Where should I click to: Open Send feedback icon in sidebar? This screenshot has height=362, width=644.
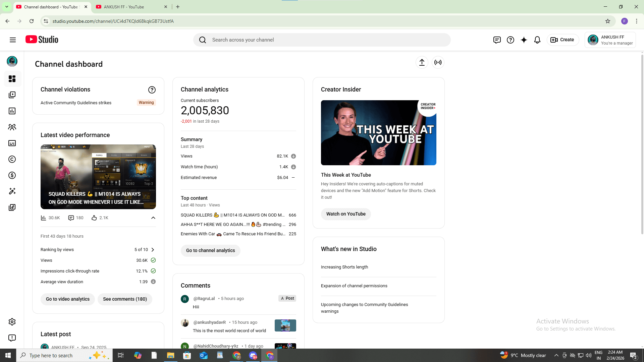12,338
